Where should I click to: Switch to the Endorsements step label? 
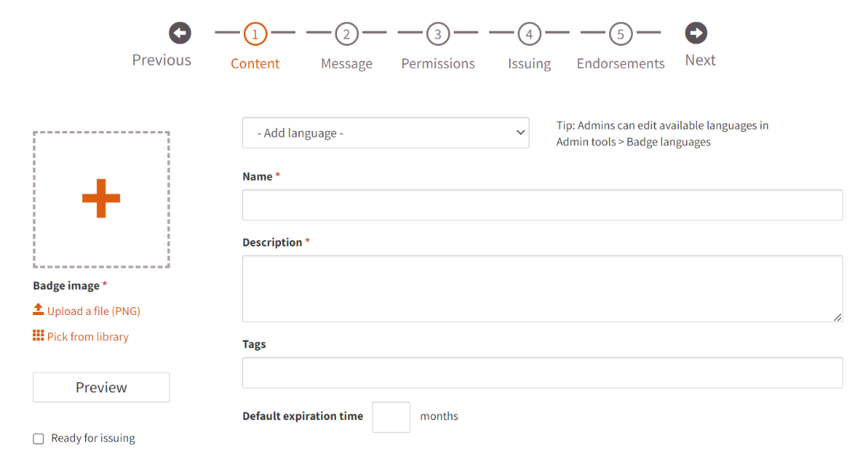click(620, 64)
